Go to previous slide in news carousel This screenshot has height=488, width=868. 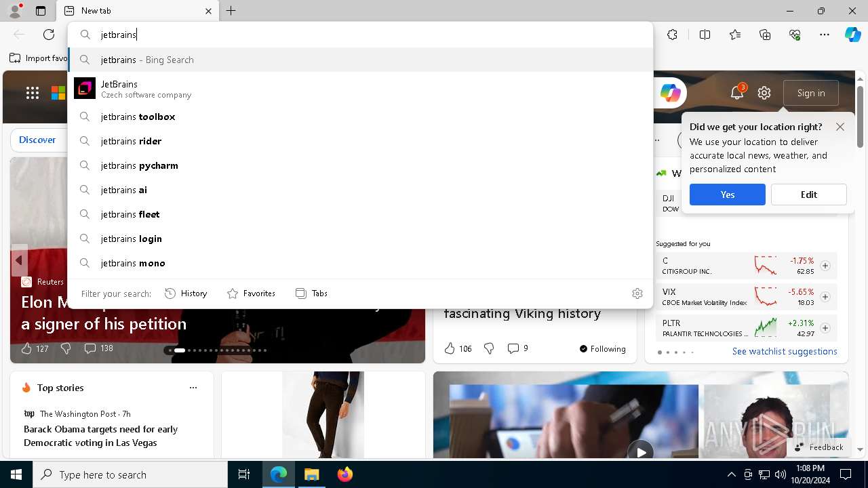pyautogui.click(x=19, y=260)
